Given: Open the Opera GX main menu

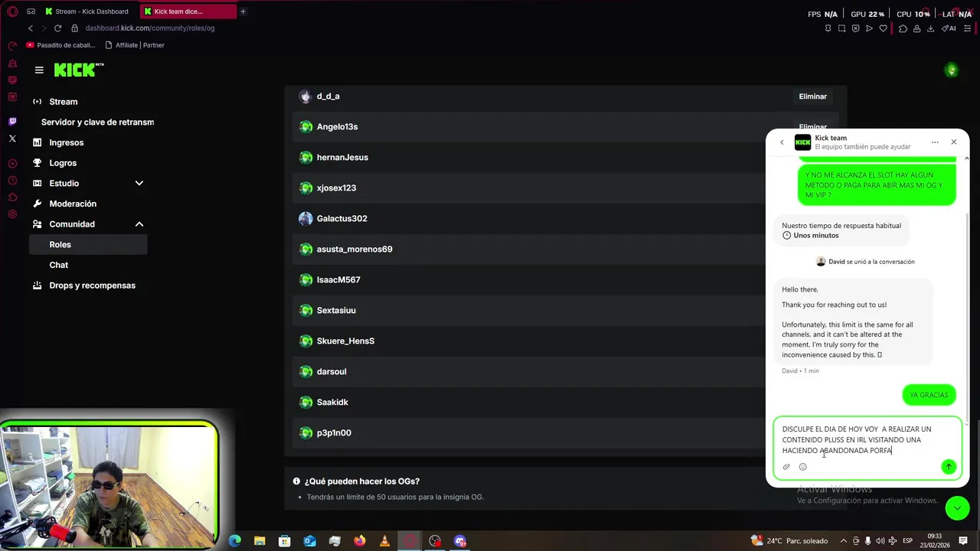Looking at the screenshot, I should (x=12, y=11).
